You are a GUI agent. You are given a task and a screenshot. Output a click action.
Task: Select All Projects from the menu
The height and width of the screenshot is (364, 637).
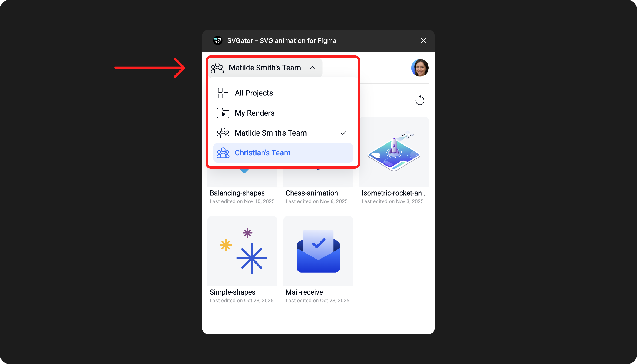coord(254,93)
